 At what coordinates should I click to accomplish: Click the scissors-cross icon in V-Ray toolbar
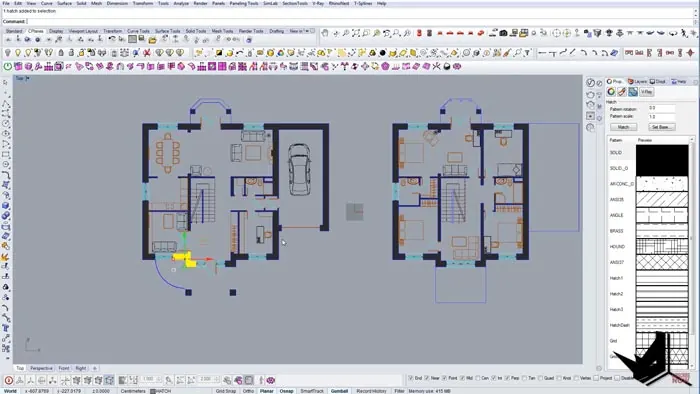coord(436,66)
